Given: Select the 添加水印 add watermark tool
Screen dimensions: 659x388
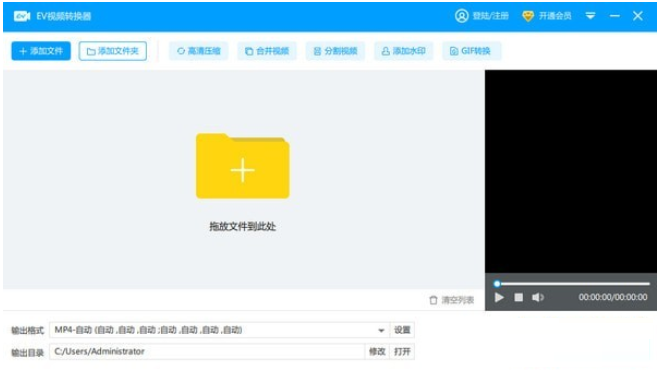Looking at the screenshot, I should (403, 51).
